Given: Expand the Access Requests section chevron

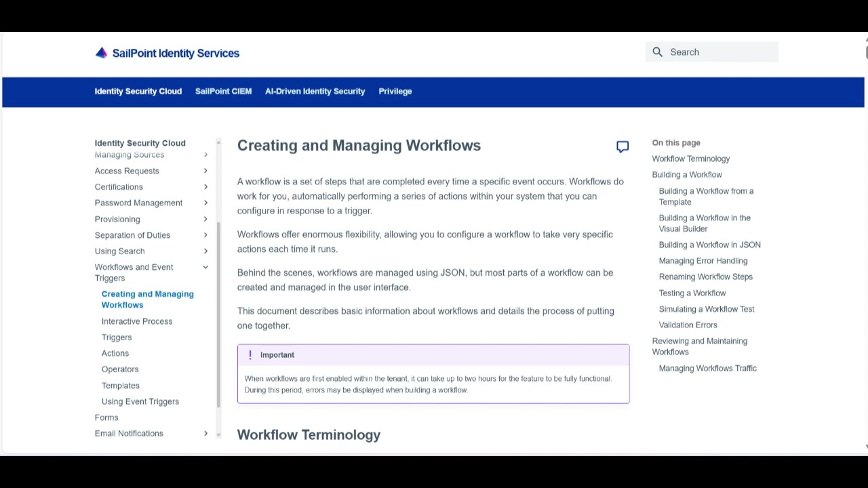Looking at the screenshot, I should (205, 171).
